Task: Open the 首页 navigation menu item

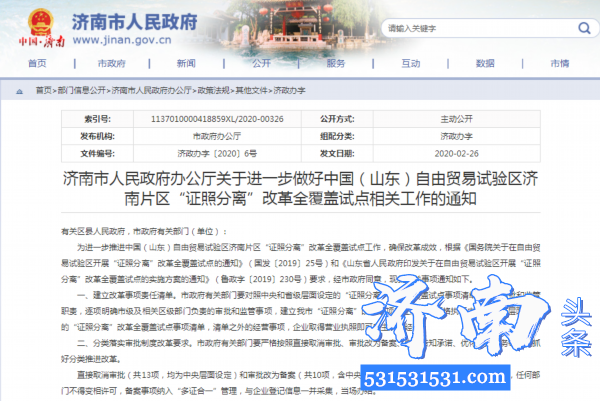Action: [x=37, y=63]
